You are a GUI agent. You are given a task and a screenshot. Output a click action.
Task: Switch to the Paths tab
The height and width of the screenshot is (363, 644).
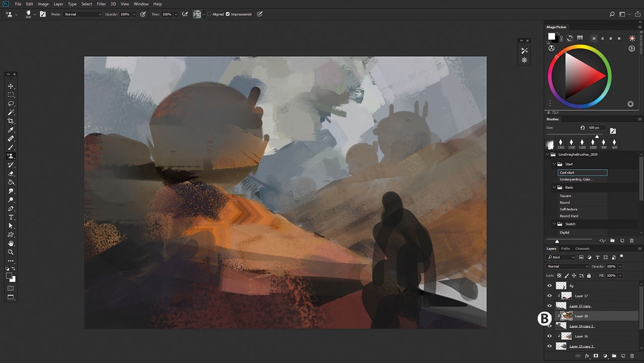click(566, 248)
